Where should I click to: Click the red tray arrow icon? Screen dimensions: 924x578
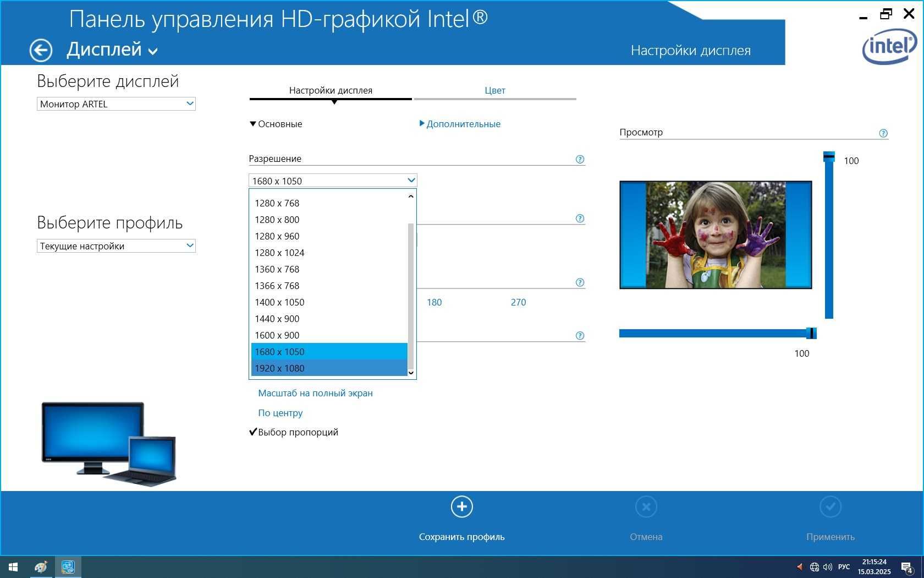point(800,567)
